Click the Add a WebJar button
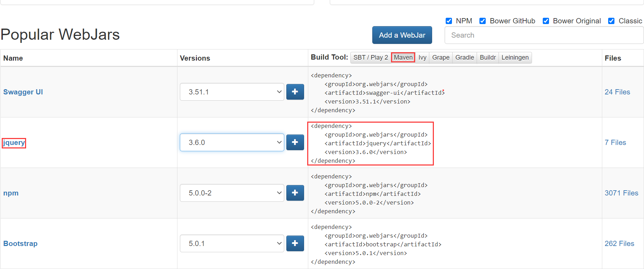The height and width of the screenshot is (269, 644). 402,35
